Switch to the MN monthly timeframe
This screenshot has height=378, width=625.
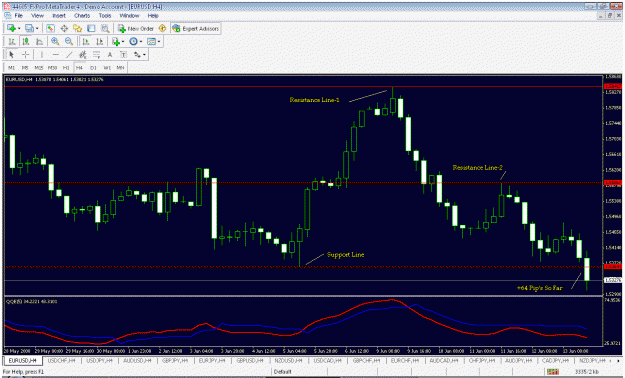pyautogui.click(x=120, y=68)
